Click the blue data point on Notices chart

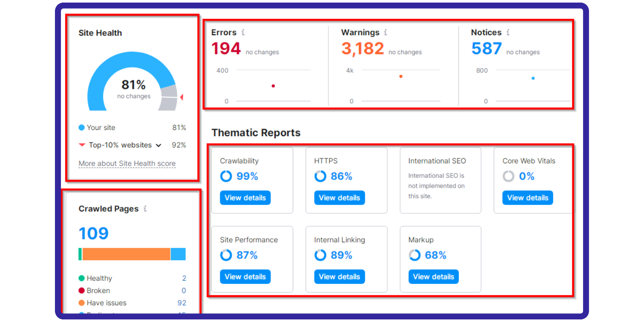point(533,78)
